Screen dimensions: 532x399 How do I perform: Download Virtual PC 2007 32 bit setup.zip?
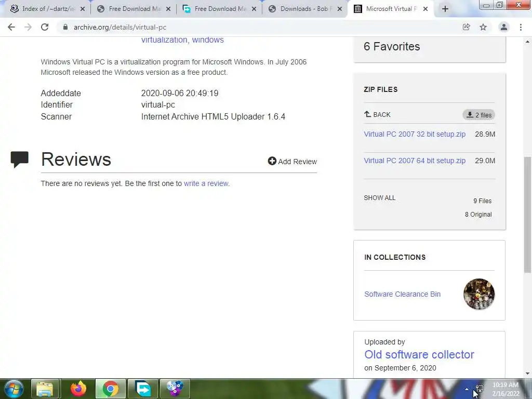415,134
